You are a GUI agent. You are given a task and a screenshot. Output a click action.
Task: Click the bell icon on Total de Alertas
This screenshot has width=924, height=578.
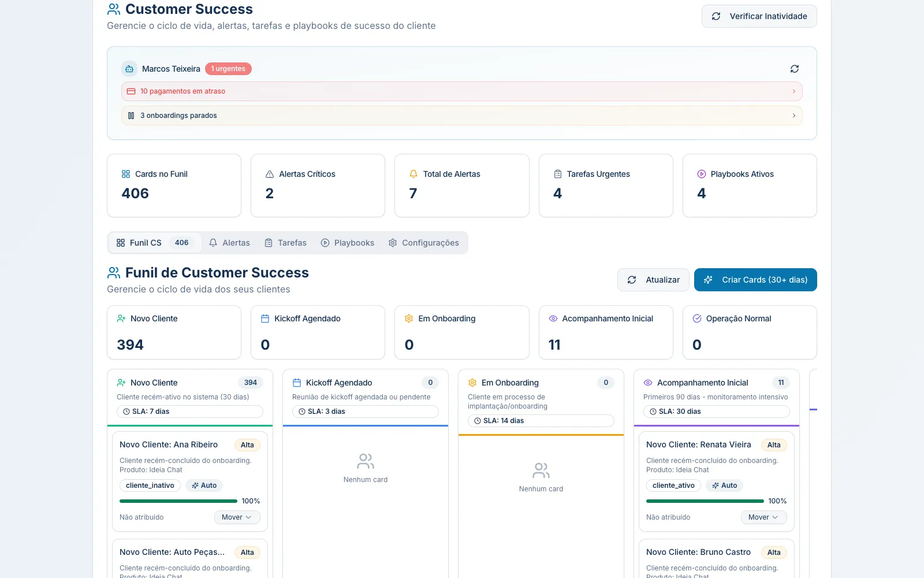(x=413, y=174)
